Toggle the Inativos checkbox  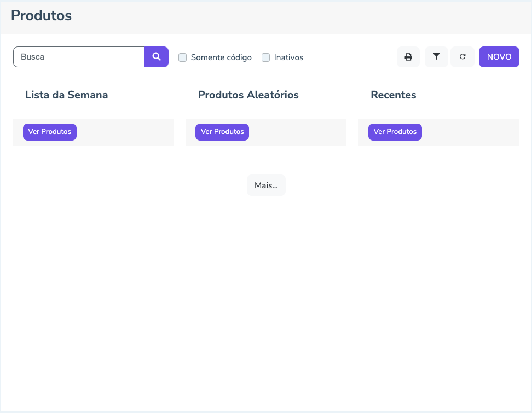pyautogui.click(x=266, y=57)
